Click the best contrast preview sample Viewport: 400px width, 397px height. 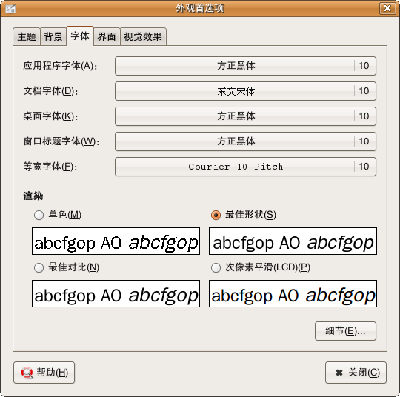pos(116,294)
